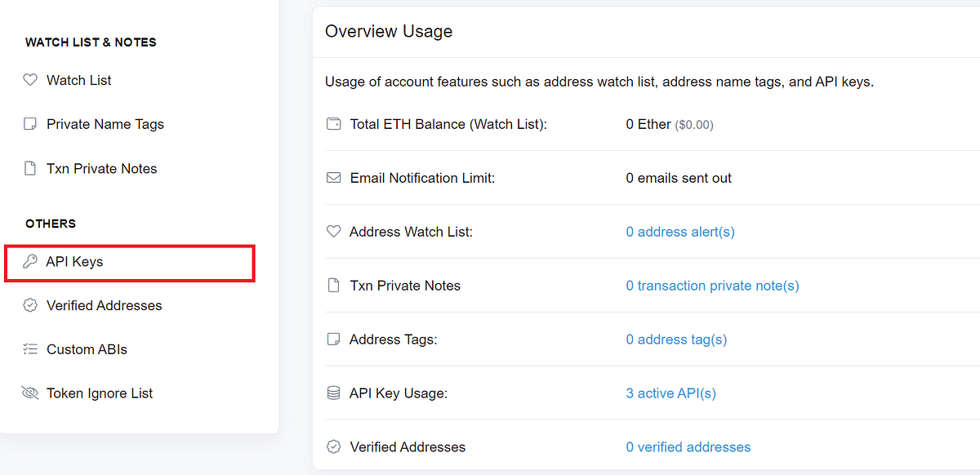Click the 0 address tag(s) link
The width and height of the screenshot is (980, 475).
tap(676, 340)
